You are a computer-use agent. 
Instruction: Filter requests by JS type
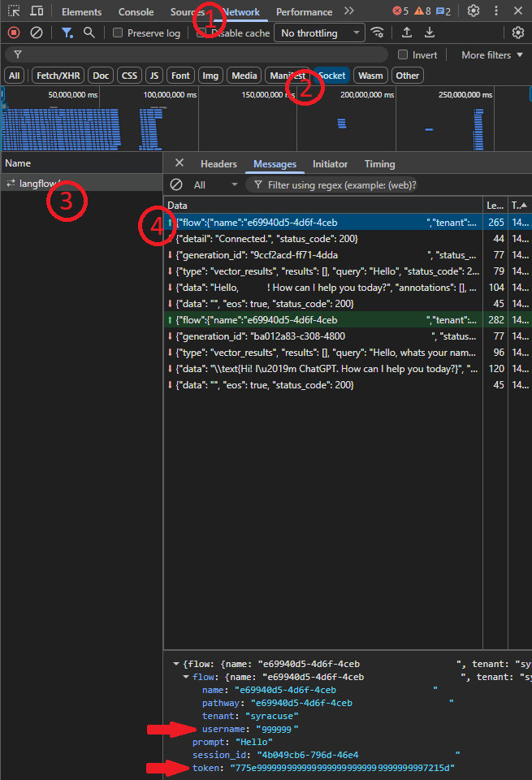[154, 76]
